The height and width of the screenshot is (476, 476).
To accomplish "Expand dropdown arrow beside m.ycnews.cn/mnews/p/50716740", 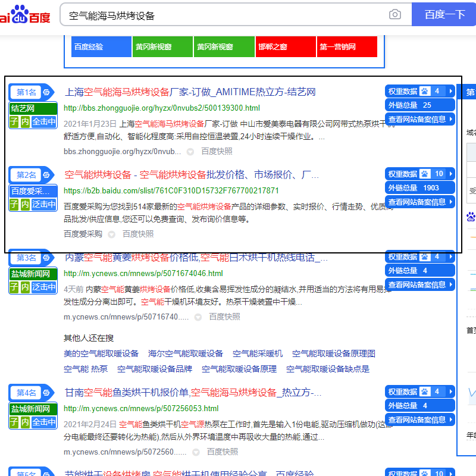I will click(198, 317).
